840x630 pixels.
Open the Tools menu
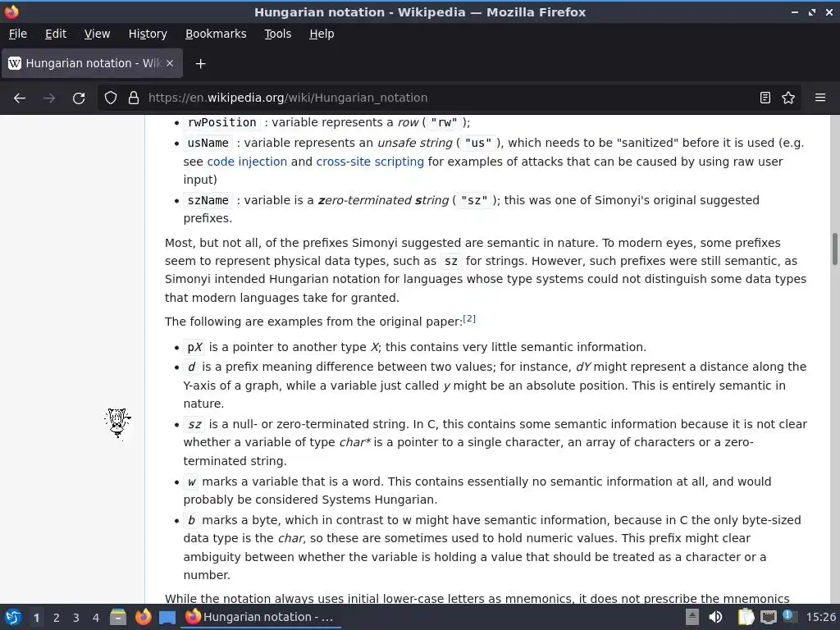point(277,34)
